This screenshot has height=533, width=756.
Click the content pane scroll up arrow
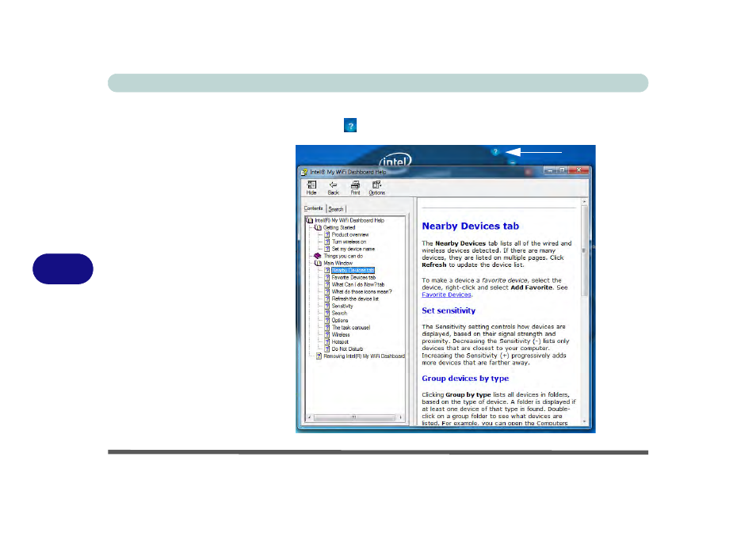click(x=584, y=201)
